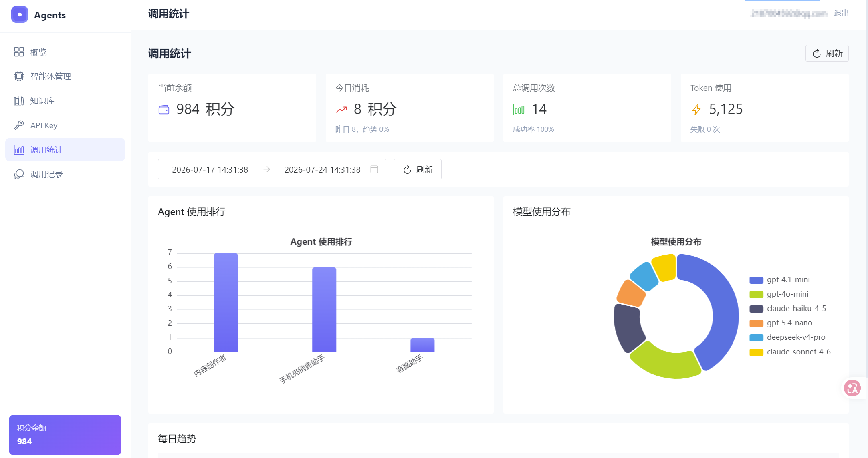Click the 5,125 token value
The image size is (868, 458).
pyautogui.click(x=726, y=109)
